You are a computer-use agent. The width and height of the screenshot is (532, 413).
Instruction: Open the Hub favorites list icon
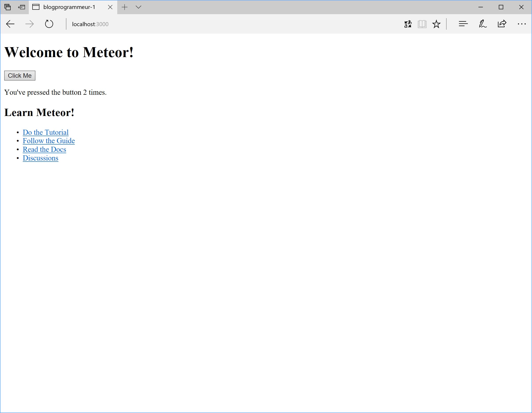(x=463, y=24)
